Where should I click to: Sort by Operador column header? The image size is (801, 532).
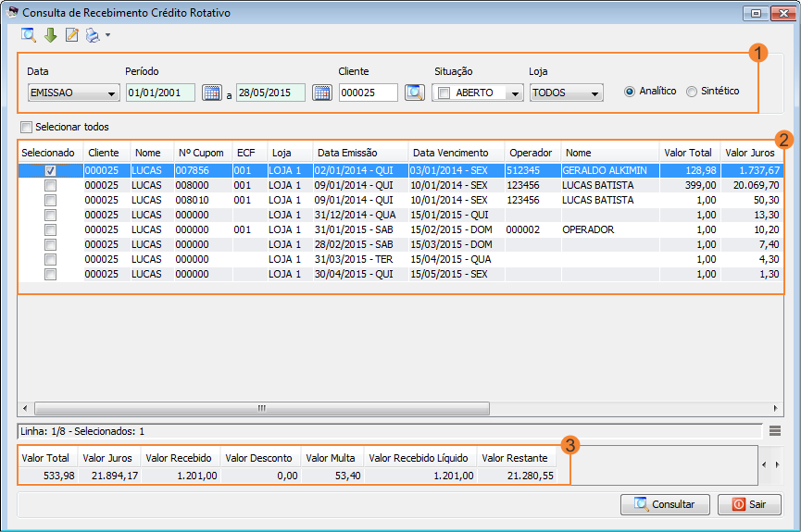[x=531, y=153]
